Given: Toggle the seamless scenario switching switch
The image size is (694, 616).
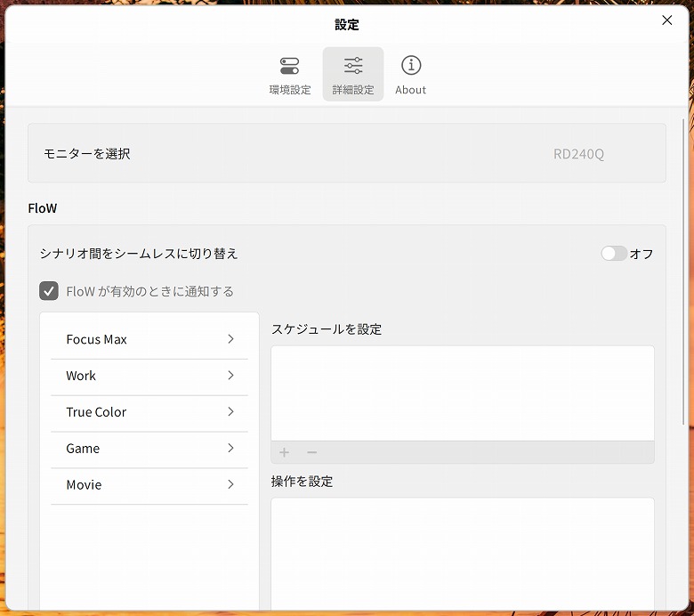Looking at the screenshot, I should coord(614,254).
